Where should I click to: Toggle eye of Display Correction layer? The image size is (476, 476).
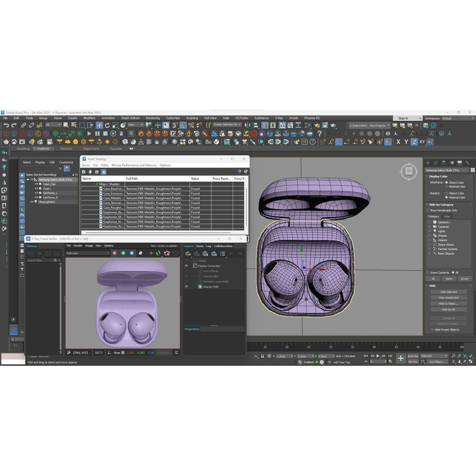click(186, 266)
